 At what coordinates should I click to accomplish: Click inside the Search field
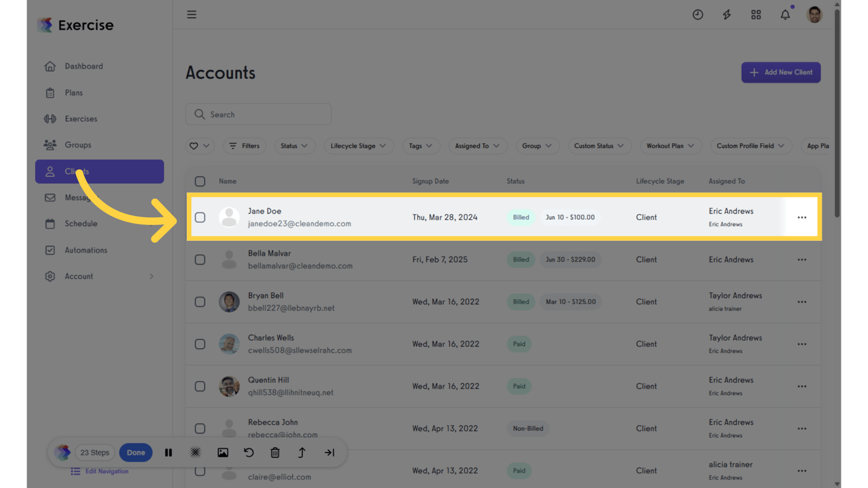click(x=258, y=114)
